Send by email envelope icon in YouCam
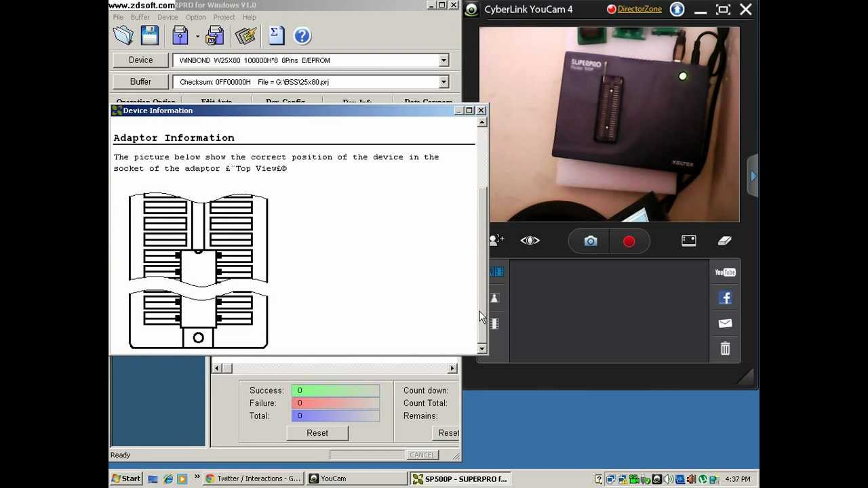 tap(725, 323)
